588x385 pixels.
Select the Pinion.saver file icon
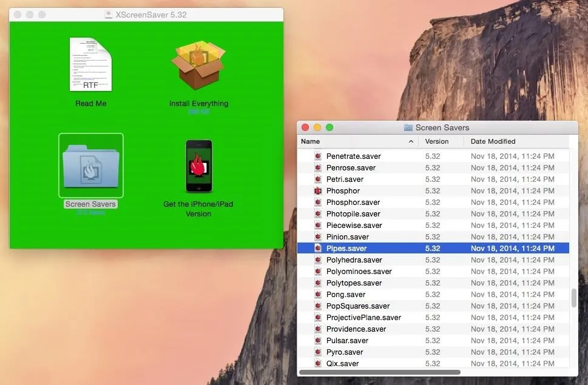click(x=318, y=237)
